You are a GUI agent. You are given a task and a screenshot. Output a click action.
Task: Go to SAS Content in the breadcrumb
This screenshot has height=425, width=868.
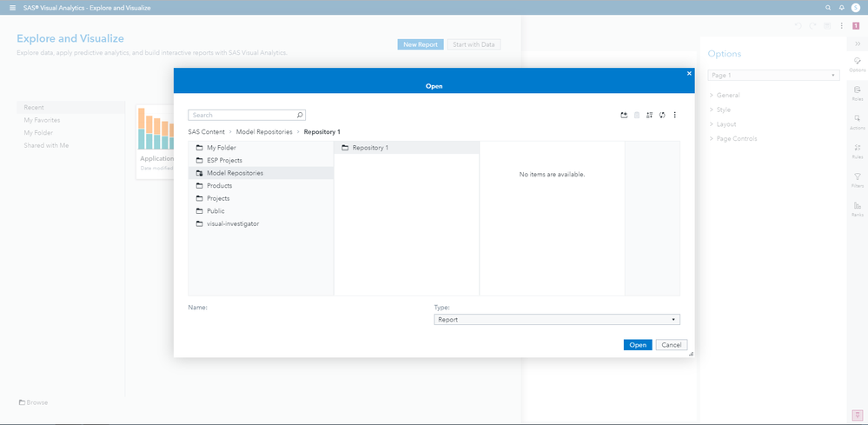(207, 132)
